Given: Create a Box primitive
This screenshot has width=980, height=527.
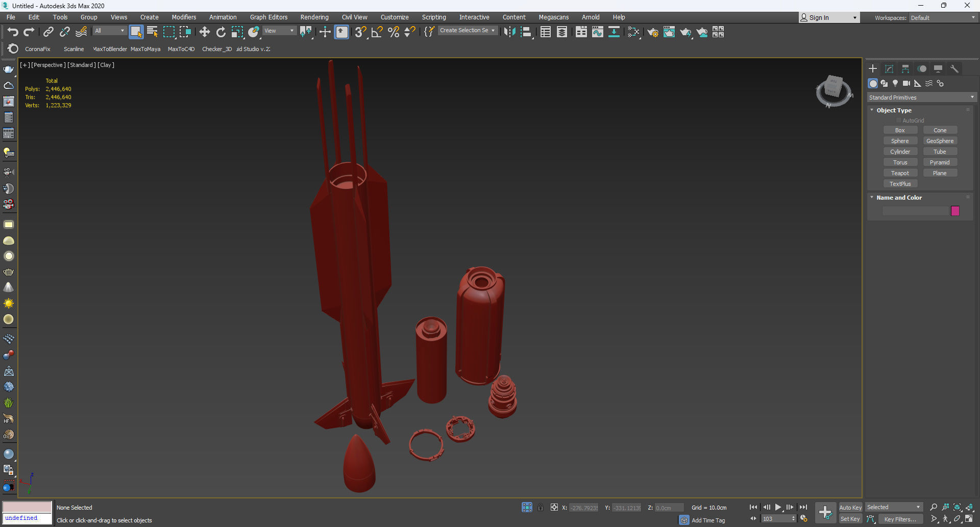Looking at the screenshot, I should point(900,130).
